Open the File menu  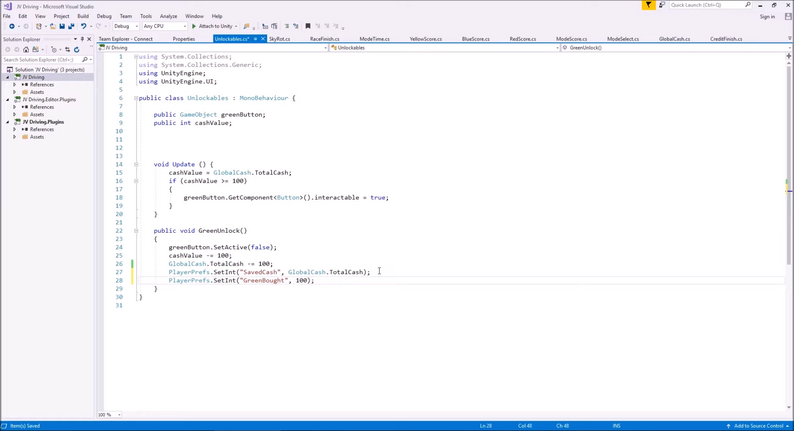click(x=7, y=16)
